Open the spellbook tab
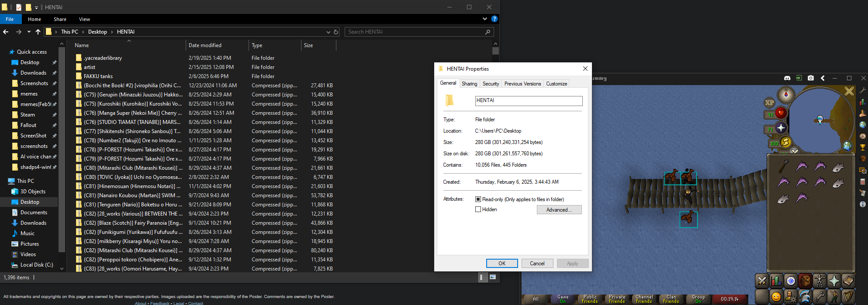The height and width of the screenshot is (305, 868). [848, 281]
